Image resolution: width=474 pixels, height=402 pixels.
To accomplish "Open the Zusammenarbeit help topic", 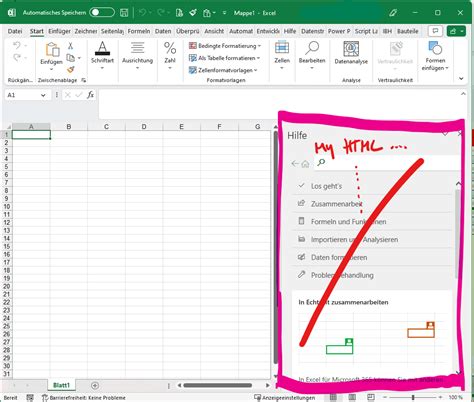I will point(372,204).
